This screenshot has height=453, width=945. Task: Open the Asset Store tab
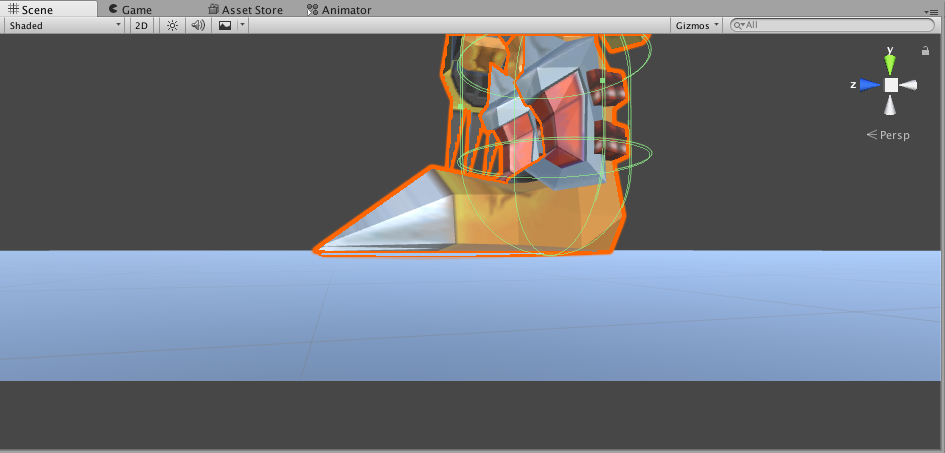pyautogui.click(x=245, y=10)
